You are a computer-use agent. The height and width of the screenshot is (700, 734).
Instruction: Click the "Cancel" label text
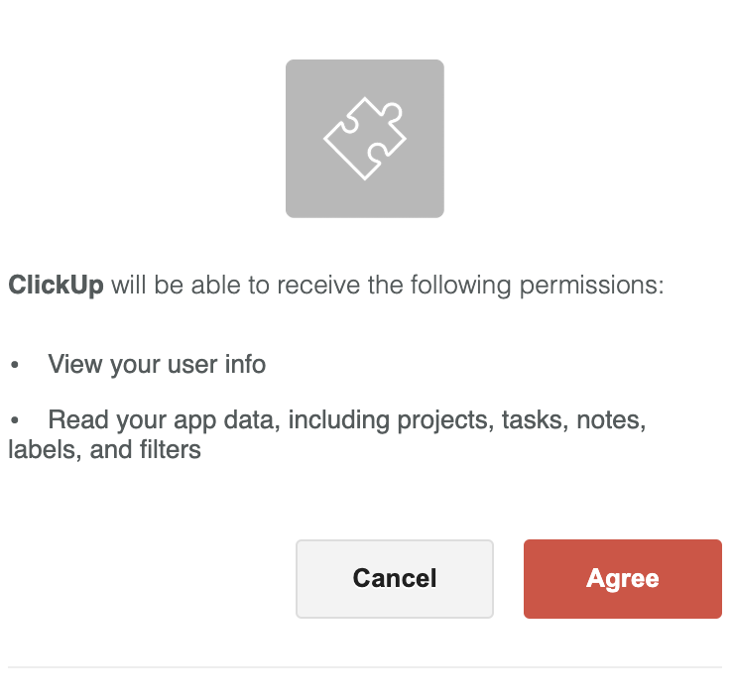point(395,579)
